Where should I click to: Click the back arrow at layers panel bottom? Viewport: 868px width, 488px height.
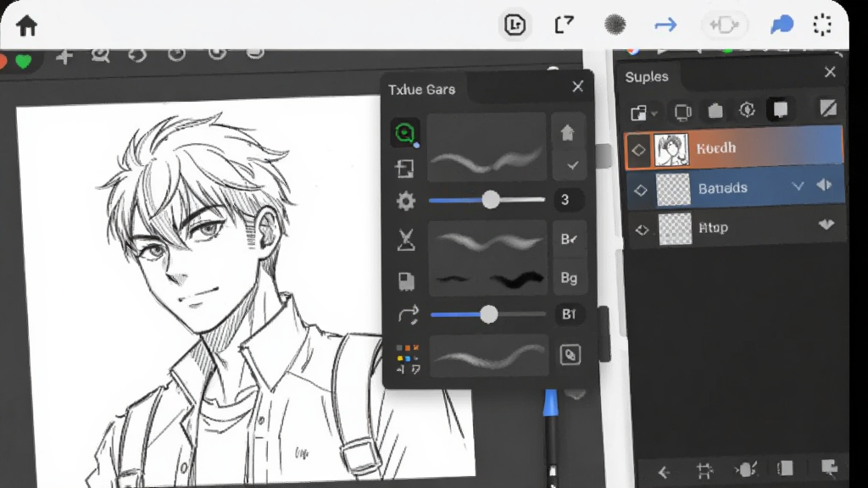[664, 471]
